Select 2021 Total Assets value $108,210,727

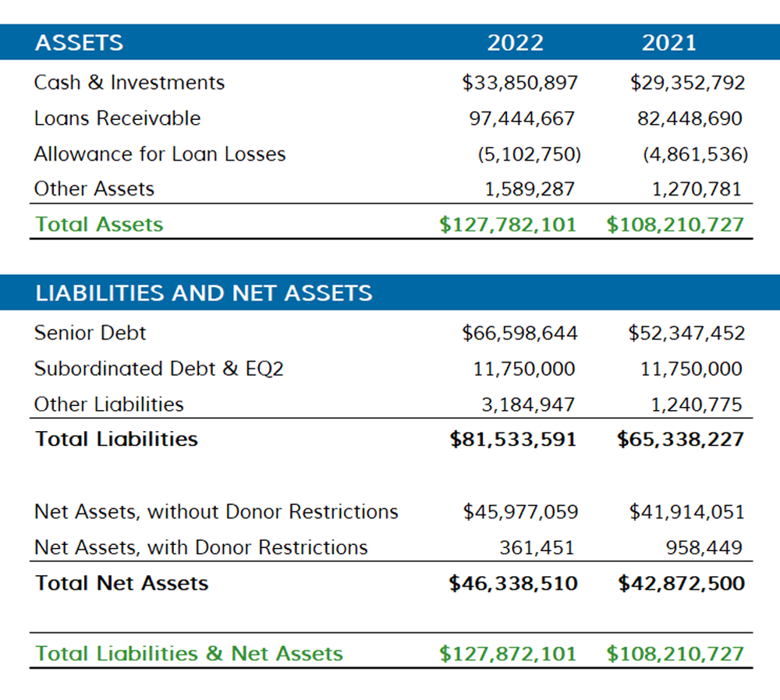[x=675, y=224]
